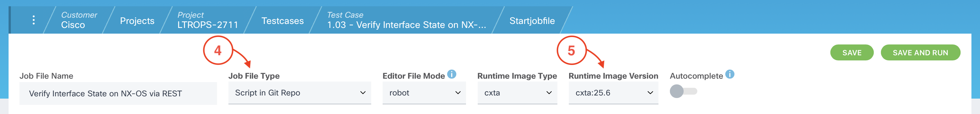
Task: Select the Startjobfile breadcrumb
Action: click(x=531, y=21)
